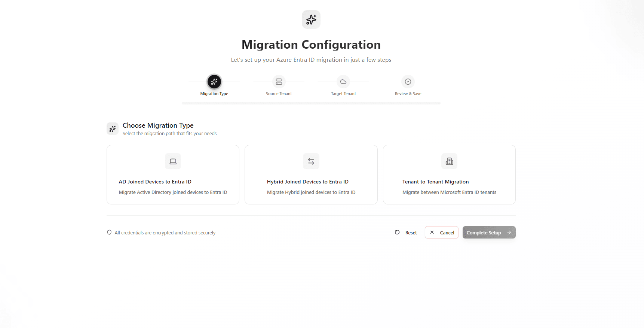
Task: Click the building icon in Tenant to Tenant card
Action: (x=450, y=161)
